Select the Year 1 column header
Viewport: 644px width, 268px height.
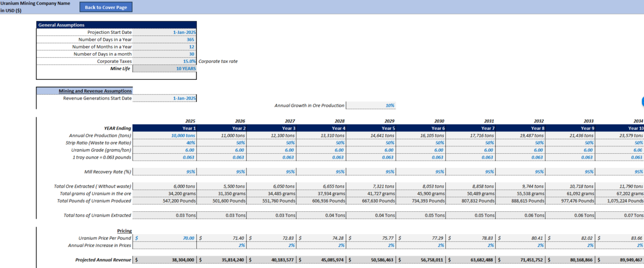point(164,128)
